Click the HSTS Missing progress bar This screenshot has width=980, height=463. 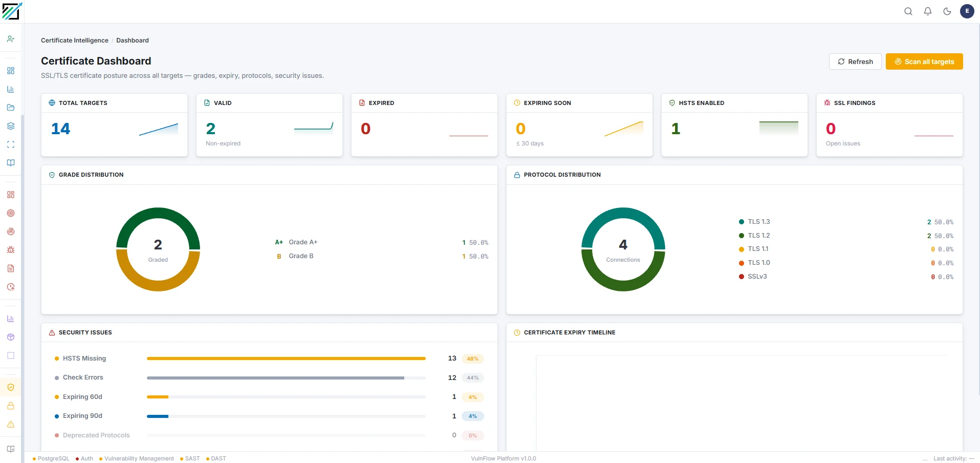[x=286, y=359]
